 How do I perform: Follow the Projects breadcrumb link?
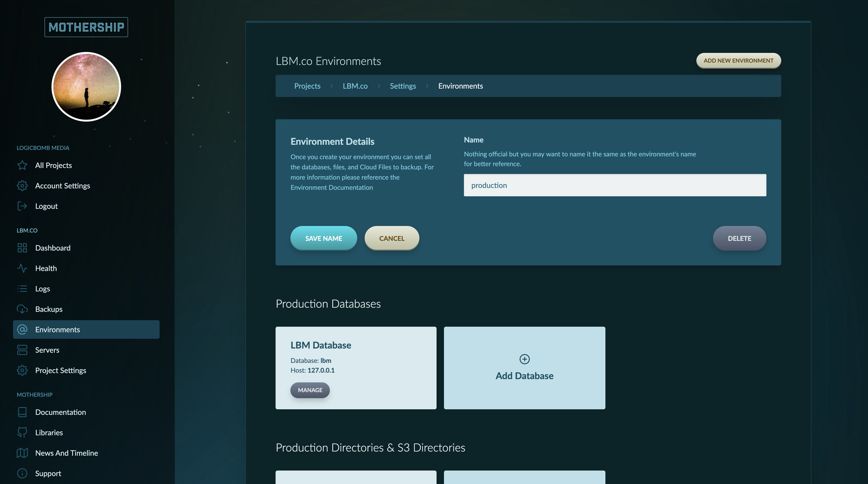pyautogui.click(x=307, y=86)
